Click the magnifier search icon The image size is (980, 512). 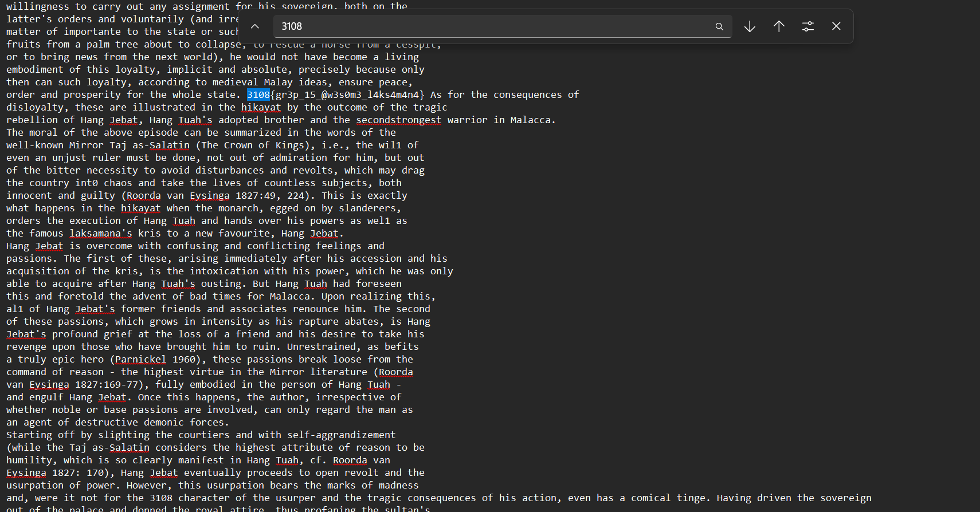[x=719, y=26]
